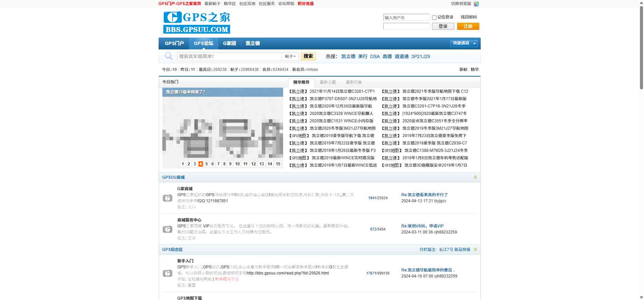
Task: Click the colorful style switcher icon
Action: point(476,4)
